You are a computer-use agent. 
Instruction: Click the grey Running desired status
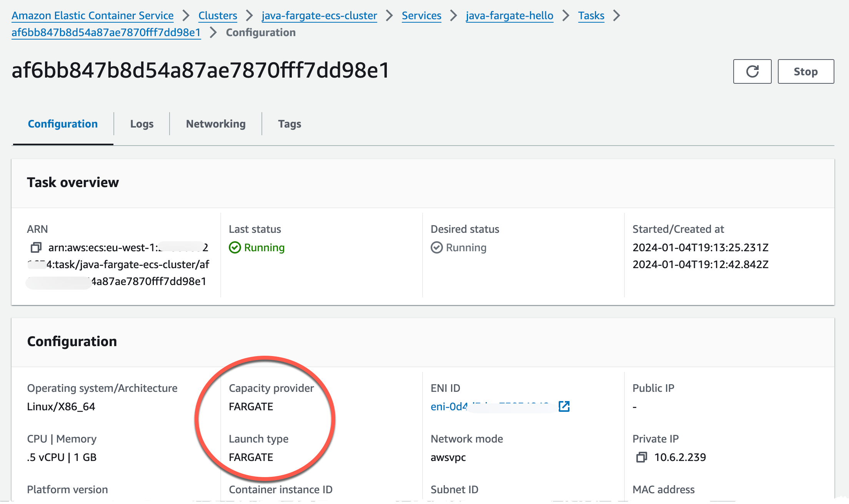point(459,247)
